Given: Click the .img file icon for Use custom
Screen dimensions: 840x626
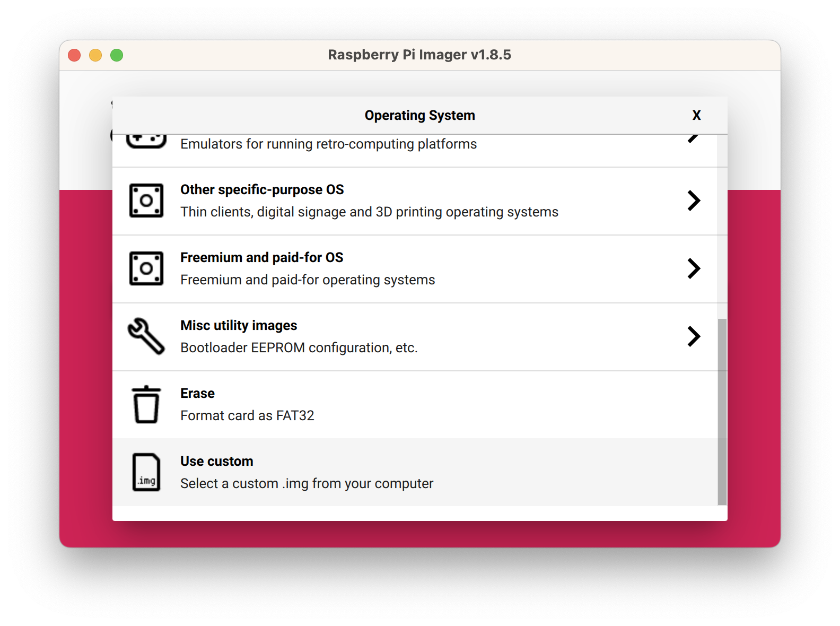Looking at the screenshot, I should (146, 472).
